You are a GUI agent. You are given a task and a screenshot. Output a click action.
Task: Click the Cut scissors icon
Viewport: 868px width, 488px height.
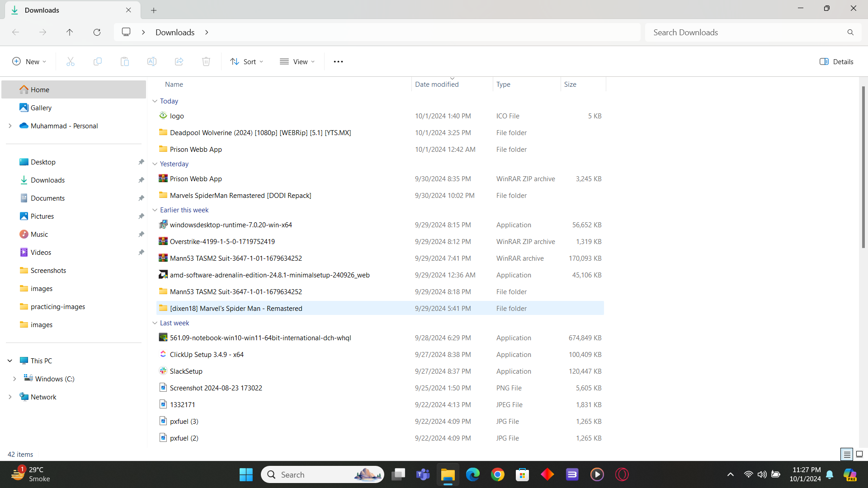(x=71, y=62)
